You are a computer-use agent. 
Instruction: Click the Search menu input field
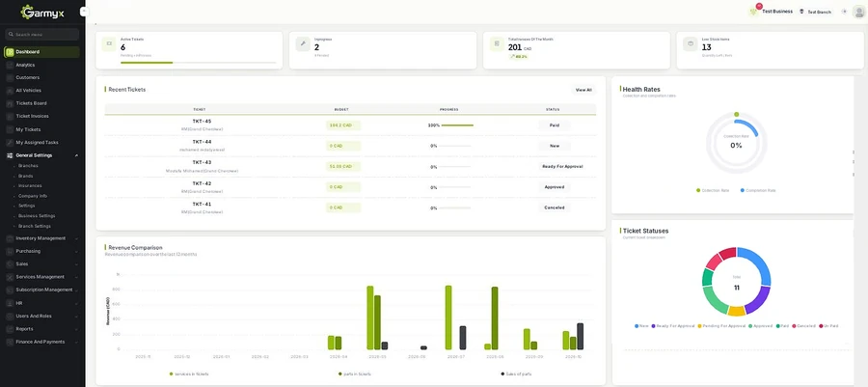click(42, 35)
